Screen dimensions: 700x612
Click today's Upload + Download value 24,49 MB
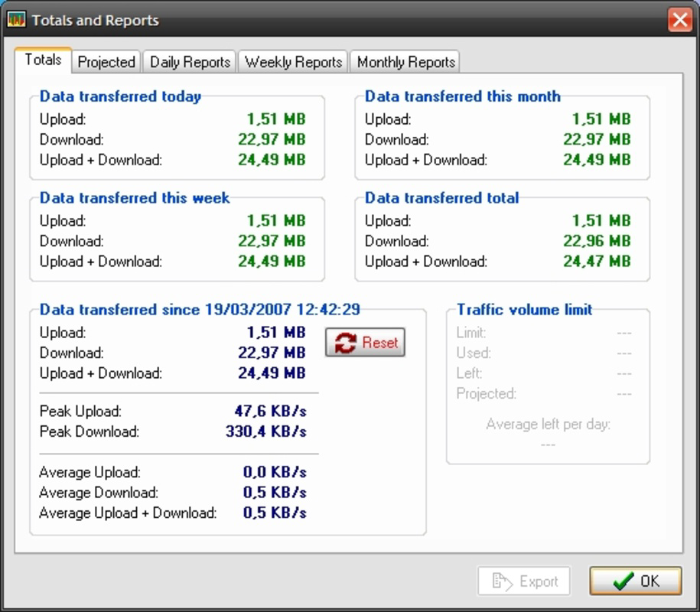click(x=272, y=159)
